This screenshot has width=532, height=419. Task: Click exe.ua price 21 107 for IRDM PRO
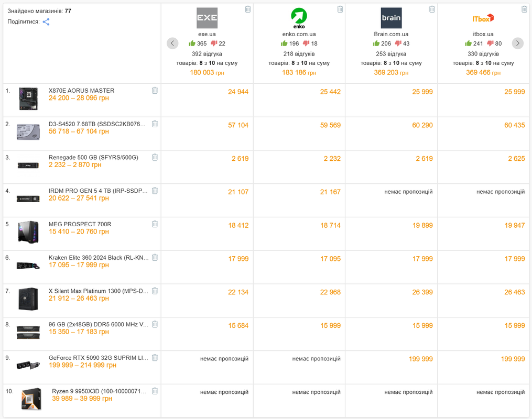tap(238, 192)
